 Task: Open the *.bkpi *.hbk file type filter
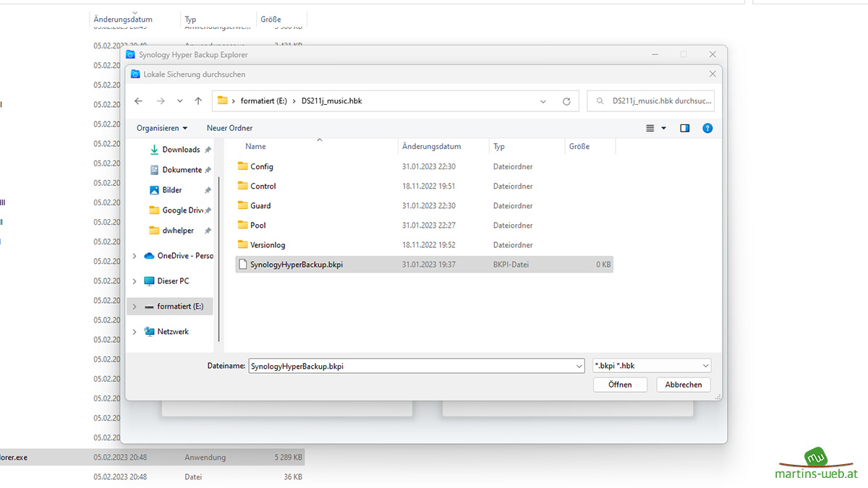pyautogui.click(x=652, y=366)
